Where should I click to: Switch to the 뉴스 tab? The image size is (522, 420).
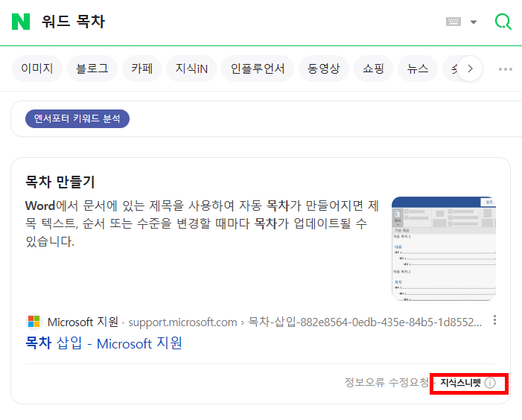[418, 69]
